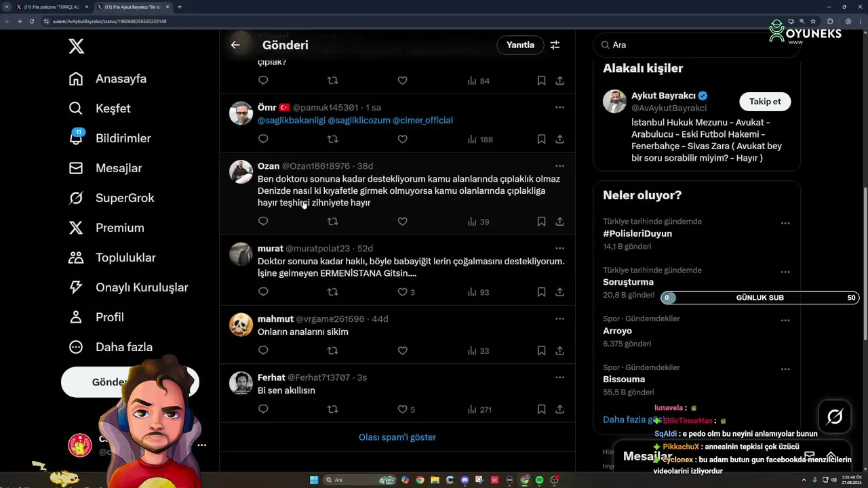Open Profil page
Viewport: 868px width, 488px height.
click(x=96, y=317)
